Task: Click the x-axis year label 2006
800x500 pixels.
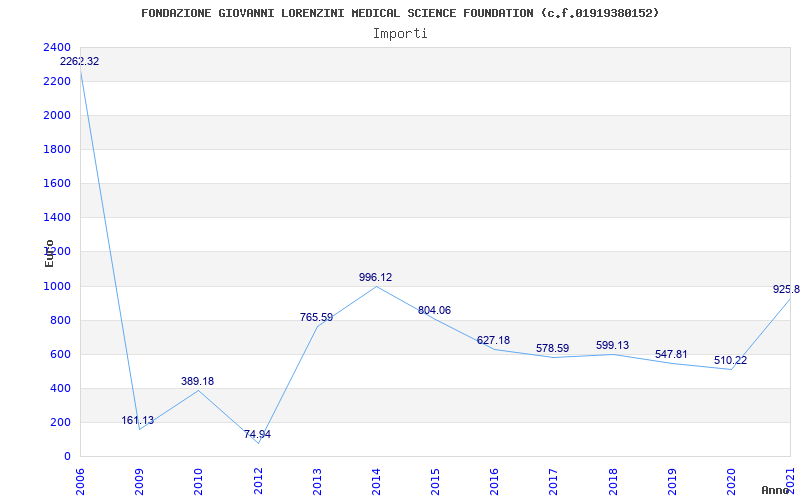Action: click(x=80, y=481)
